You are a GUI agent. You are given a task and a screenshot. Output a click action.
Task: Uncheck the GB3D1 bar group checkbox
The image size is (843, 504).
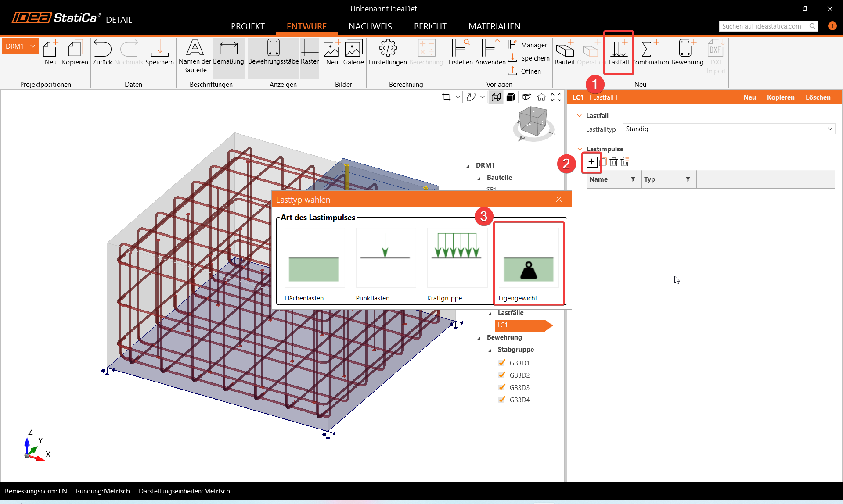pos(502,363)
